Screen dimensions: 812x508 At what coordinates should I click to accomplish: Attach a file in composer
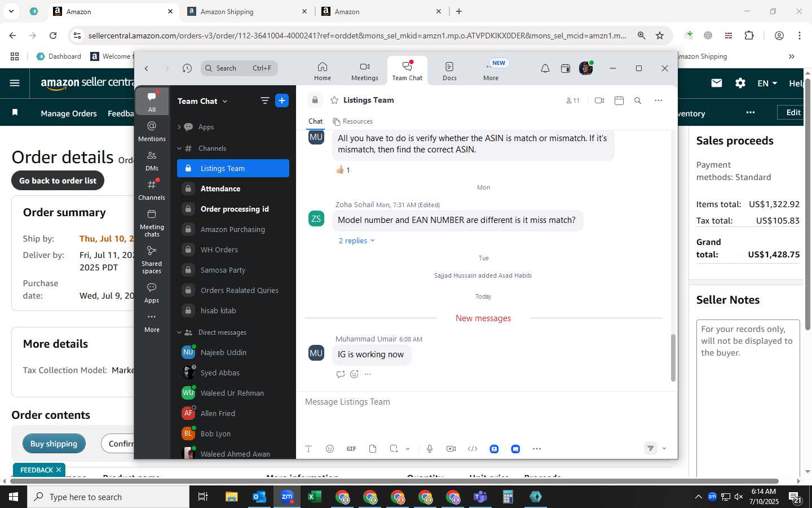(373, 449)
